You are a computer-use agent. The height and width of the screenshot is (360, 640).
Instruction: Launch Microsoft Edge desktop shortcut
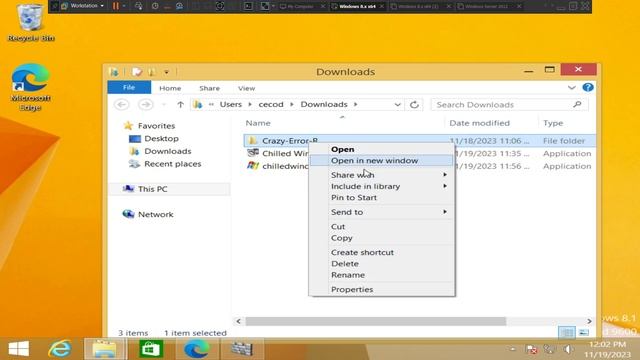pos(30,87)
